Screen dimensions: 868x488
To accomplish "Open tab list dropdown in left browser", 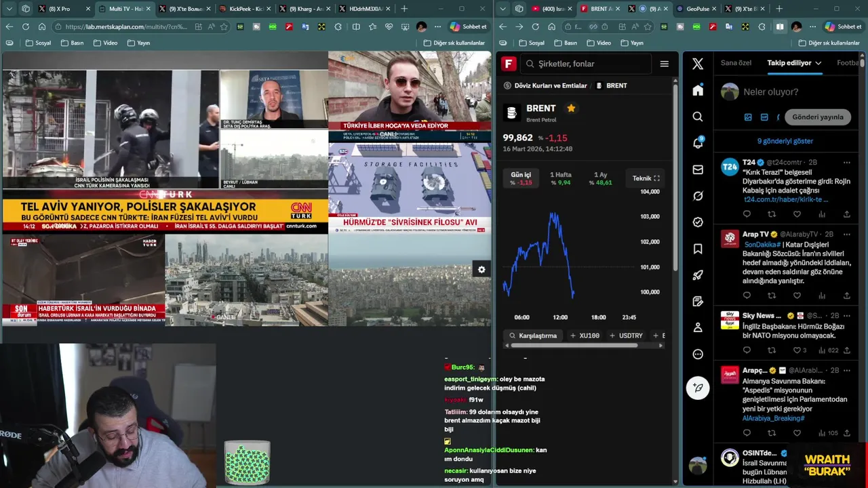I will [x=10, y=9].
